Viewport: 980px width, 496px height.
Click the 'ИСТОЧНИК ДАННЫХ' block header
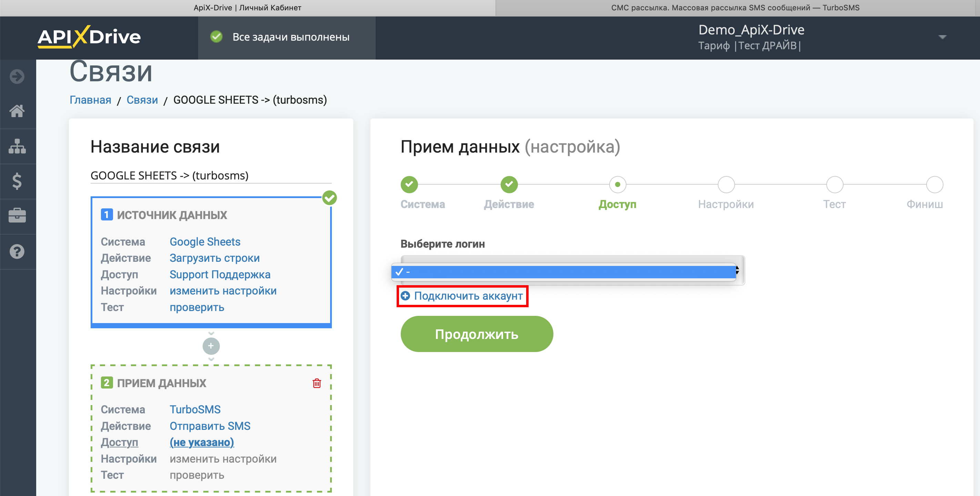click(172, 215)
